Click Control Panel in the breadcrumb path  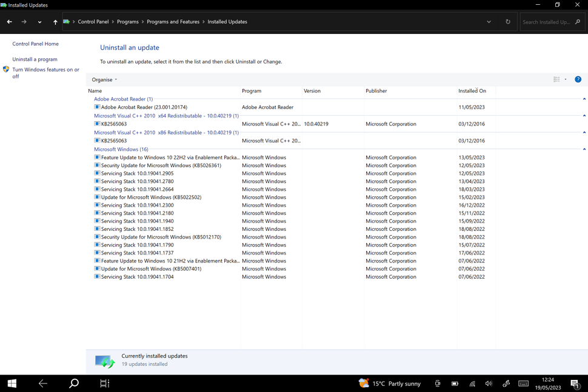(x=93, y=21)
